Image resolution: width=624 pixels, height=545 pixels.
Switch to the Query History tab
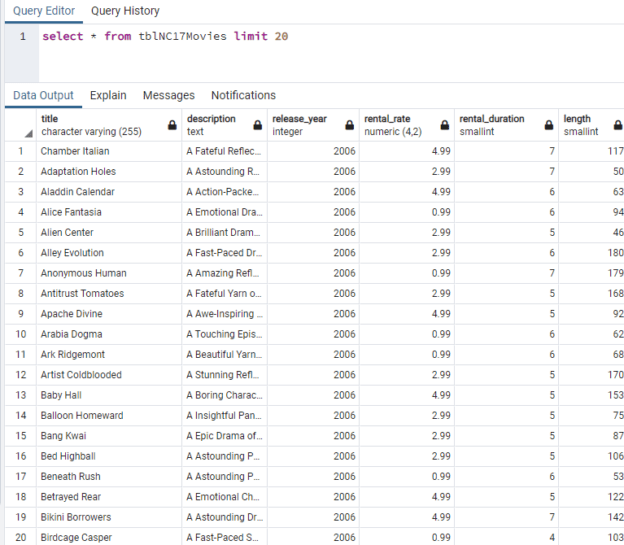coord(125,11)
